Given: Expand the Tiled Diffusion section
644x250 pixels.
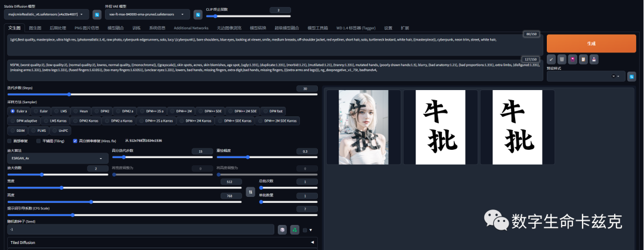Looking at the screenshot, I should point(162,243).
